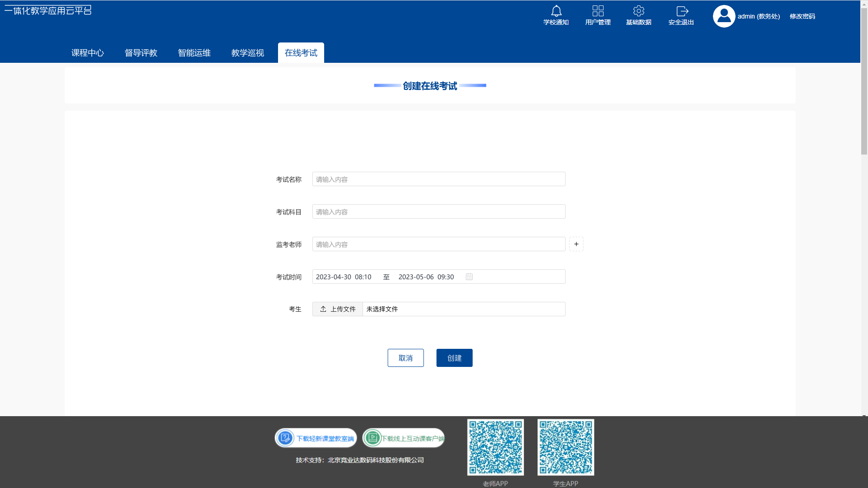Focus the 考试科目 input field
868x488 pixels.
pos(439,211)
